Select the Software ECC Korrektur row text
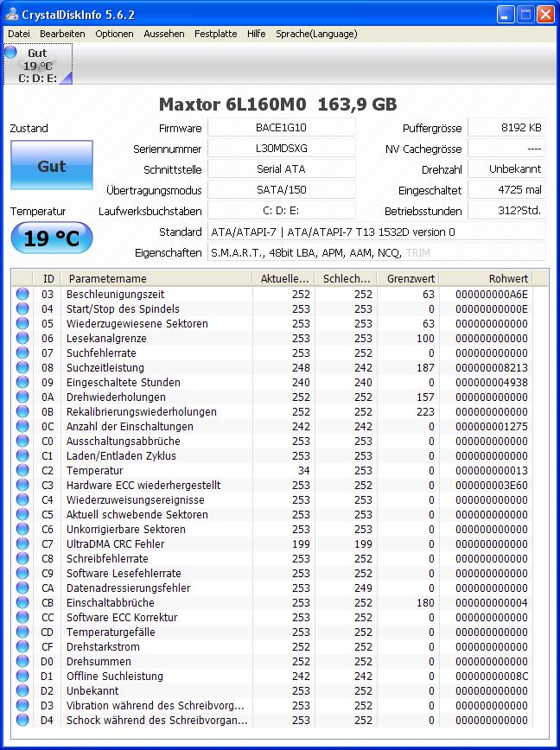 (x=122, y=618)
